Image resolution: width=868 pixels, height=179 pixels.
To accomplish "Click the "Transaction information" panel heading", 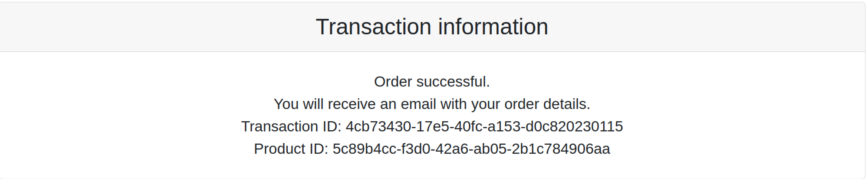I will coord(432,27).
